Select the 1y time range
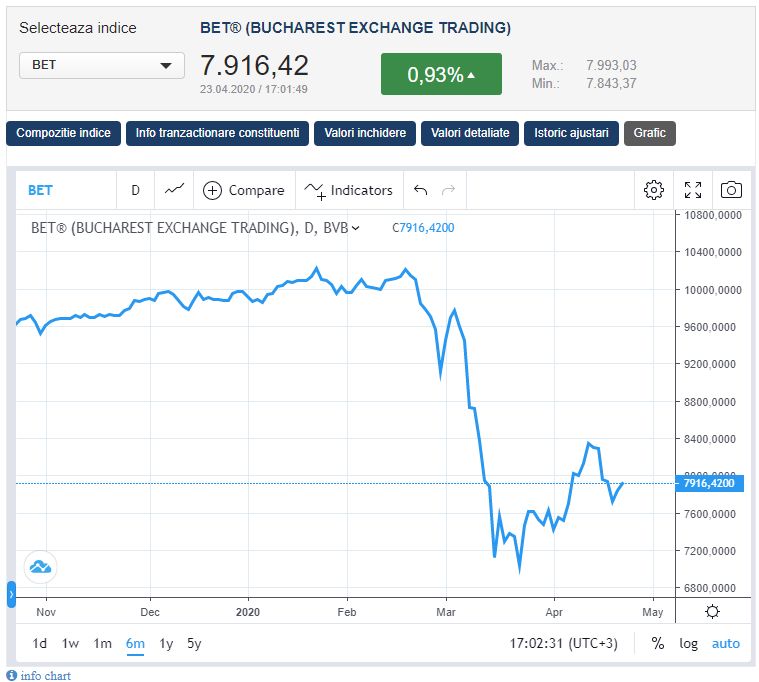Image resolution: width=759 pixels, height=682 pixels. [166, 643]
